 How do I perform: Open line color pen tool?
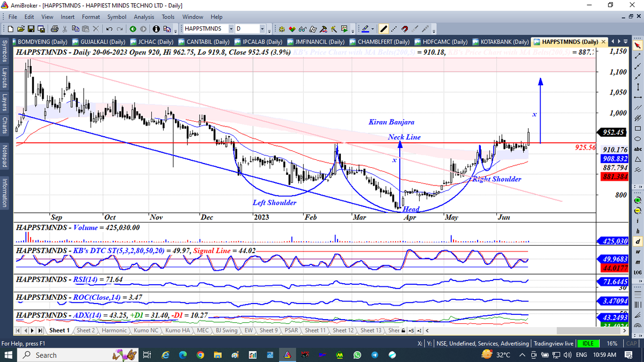tap(365, 28)
